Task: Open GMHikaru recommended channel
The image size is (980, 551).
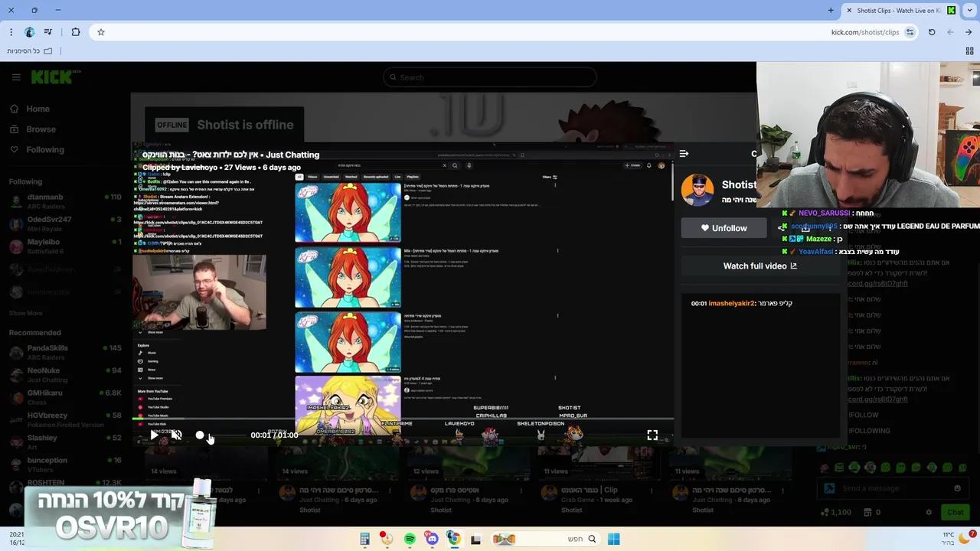Action: click(65, 396)
